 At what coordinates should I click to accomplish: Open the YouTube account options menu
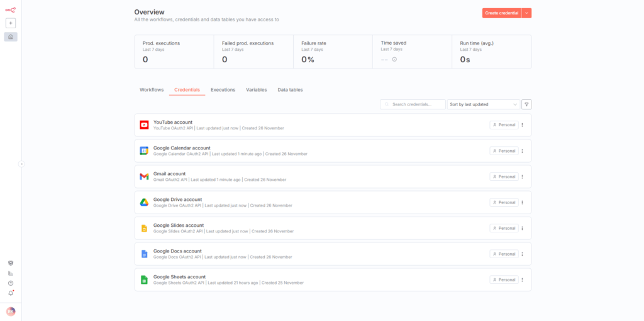coord(523,125)
